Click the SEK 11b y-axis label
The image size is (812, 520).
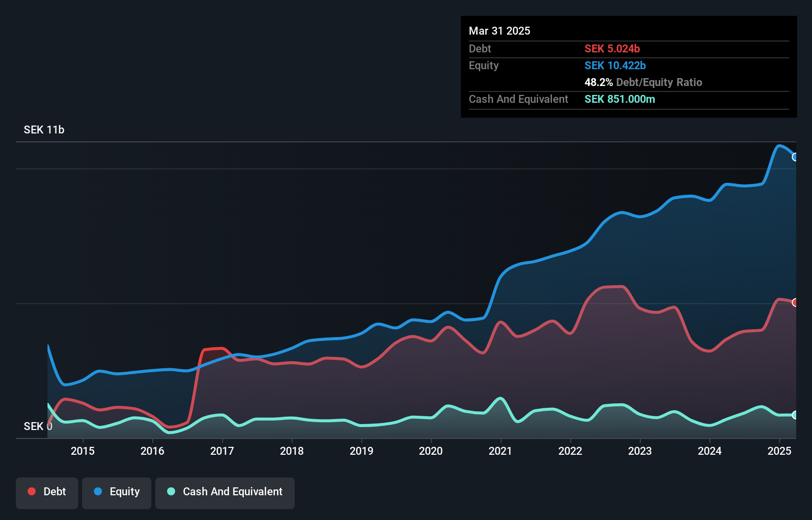(44, 130)
